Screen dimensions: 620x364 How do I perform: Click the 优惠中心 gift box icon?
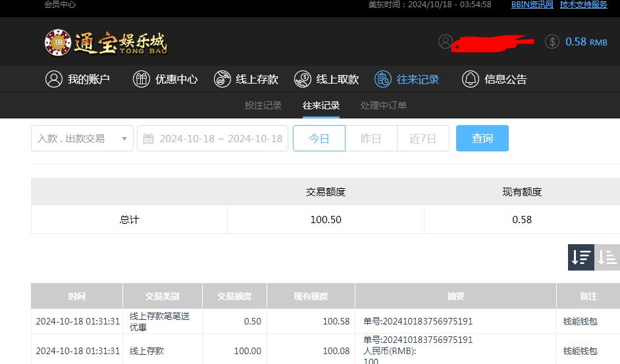click(x=141, y=79)
